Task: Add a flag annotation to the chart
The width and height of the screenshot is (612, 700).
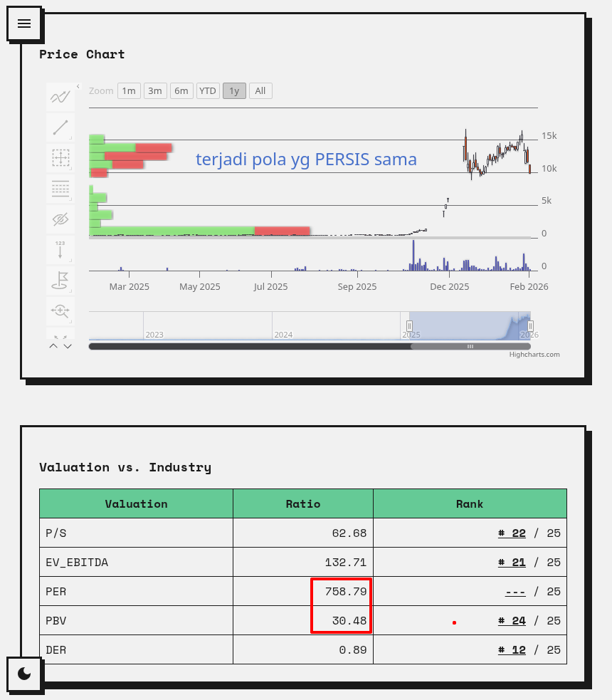Action: coord(60,281)
